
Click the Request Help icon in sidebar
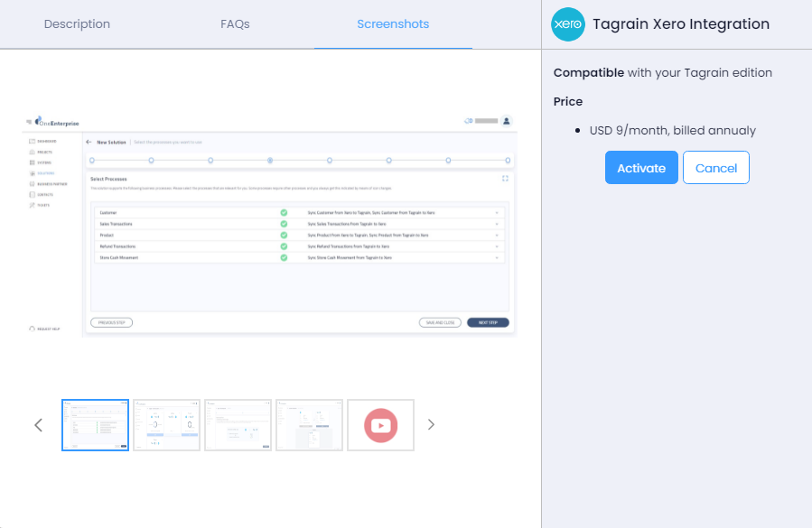coord(33,329)
